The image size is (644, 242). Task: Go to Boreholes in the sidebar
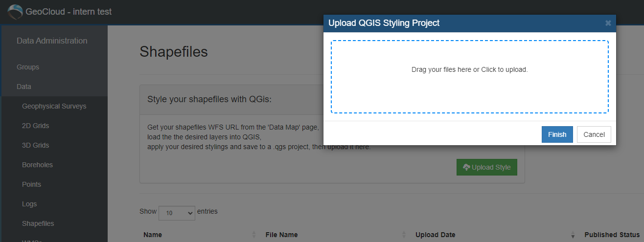pyautogui.click(x=38, y=165)
